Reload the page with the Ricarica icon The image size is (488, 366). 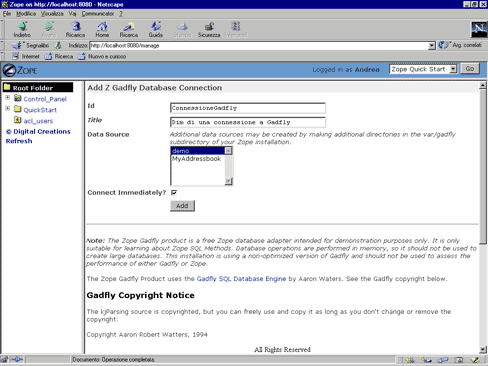point(76,26)
